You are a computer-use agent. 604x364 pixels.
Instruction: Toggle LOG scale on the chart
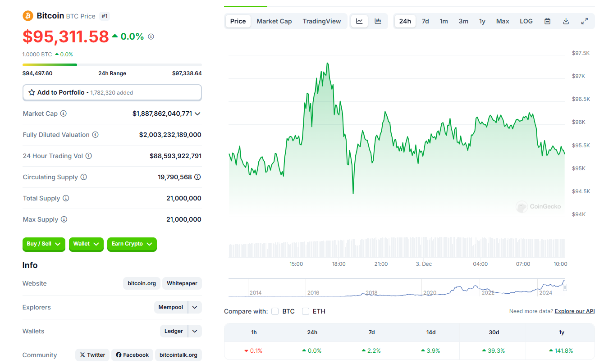[x=526, y=21]
